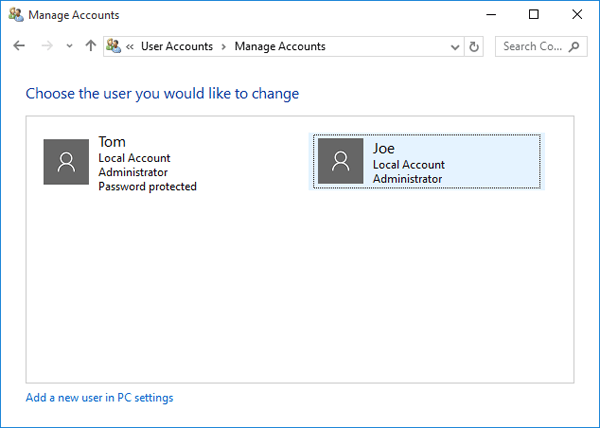
Task: Focus the Search Control Panel field
Action: coord(532,46)
